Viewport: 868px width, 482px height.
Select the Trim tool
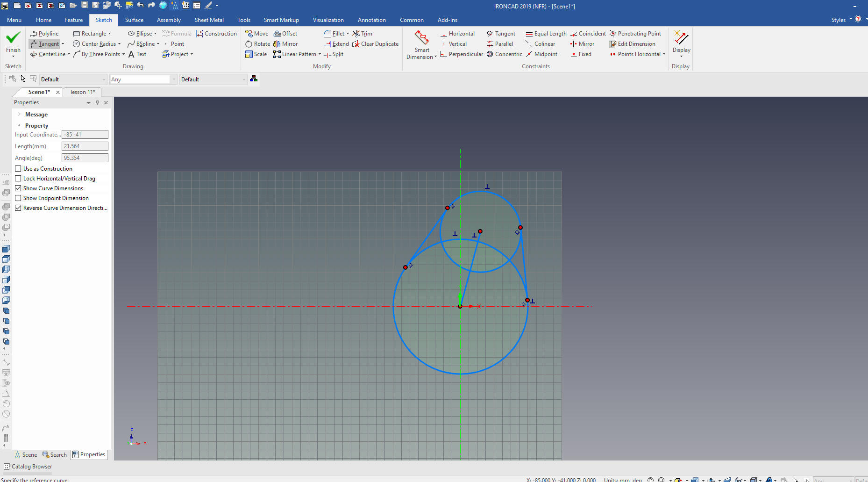(363, 34)
